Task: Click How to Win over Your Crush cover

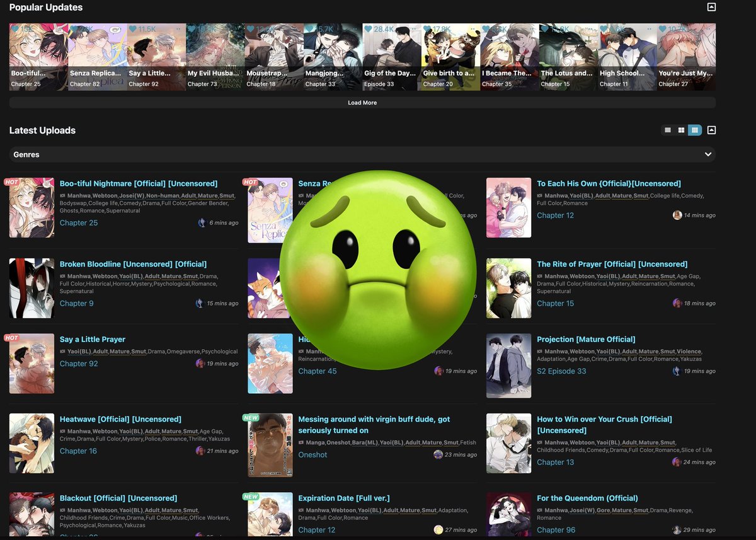Action: coord(508,443)
